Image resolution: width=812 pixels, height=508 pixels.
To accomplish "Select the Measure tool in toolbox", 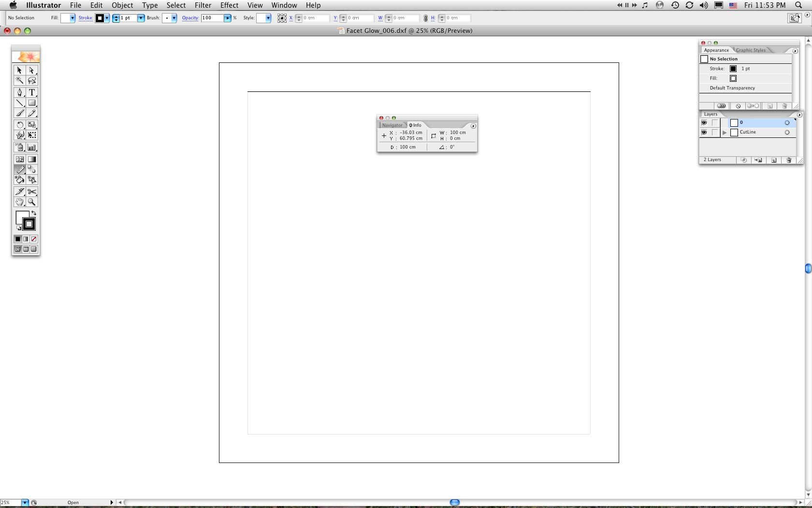I will point(19,170).
